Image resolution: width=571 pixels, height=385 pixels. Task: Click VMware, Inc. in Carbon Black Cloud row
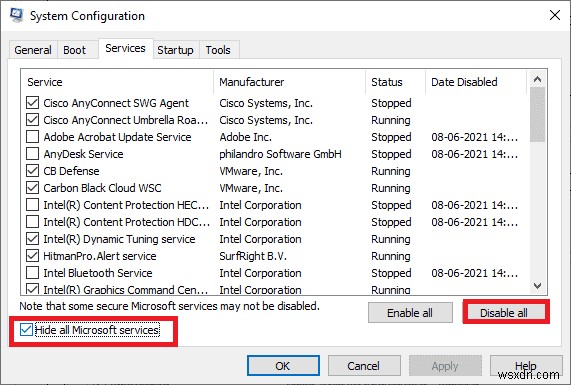(x=251, y=188)
